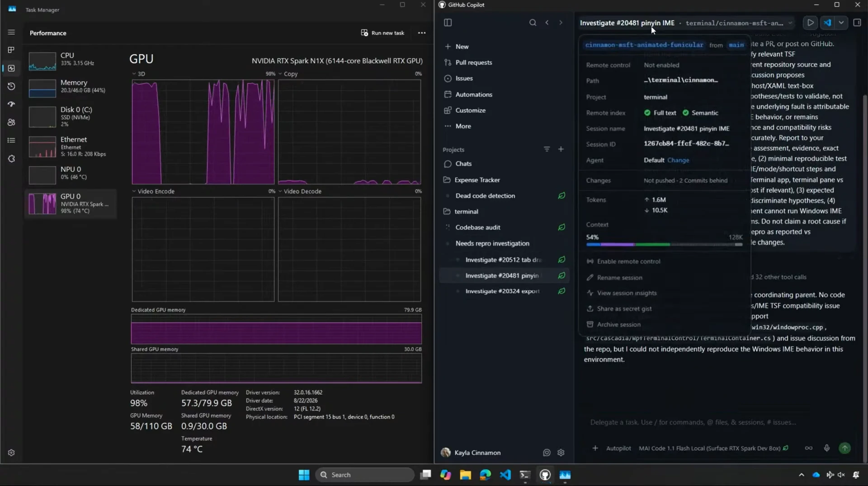The height and width of the screenshot is (486, 868).
Task: Expand the 3D graph dropdown in GPU view
Action: coord(134,74)
